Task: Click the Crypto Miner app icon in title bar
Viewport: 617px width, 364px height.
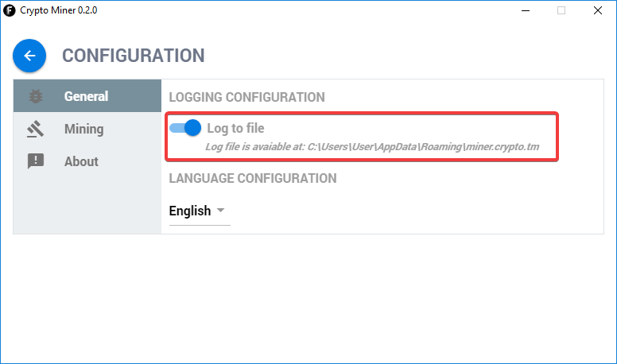Action: (x=10, y=10)
